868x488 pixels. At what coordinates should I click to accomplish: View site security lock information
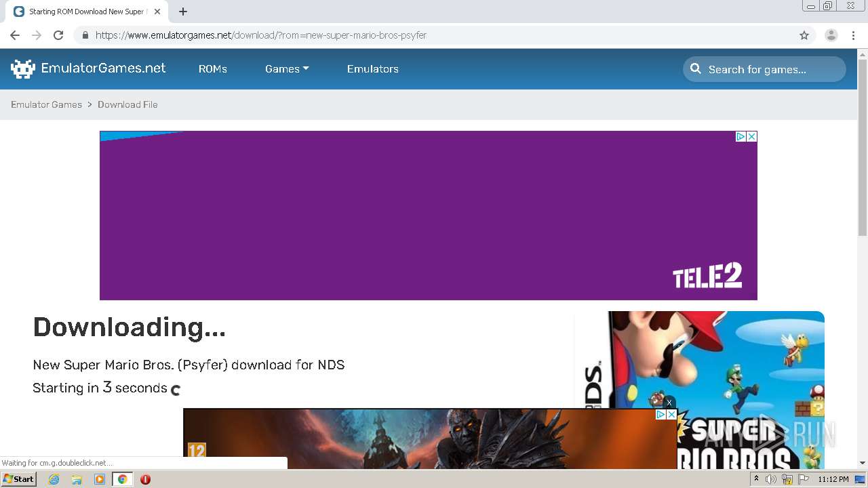coord(85,35)
